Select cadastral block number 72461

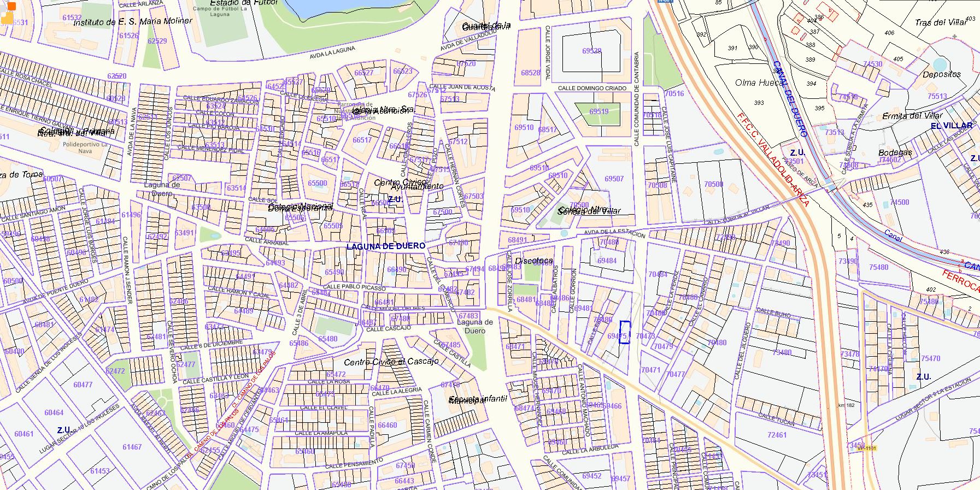click(x=777, y=435)
